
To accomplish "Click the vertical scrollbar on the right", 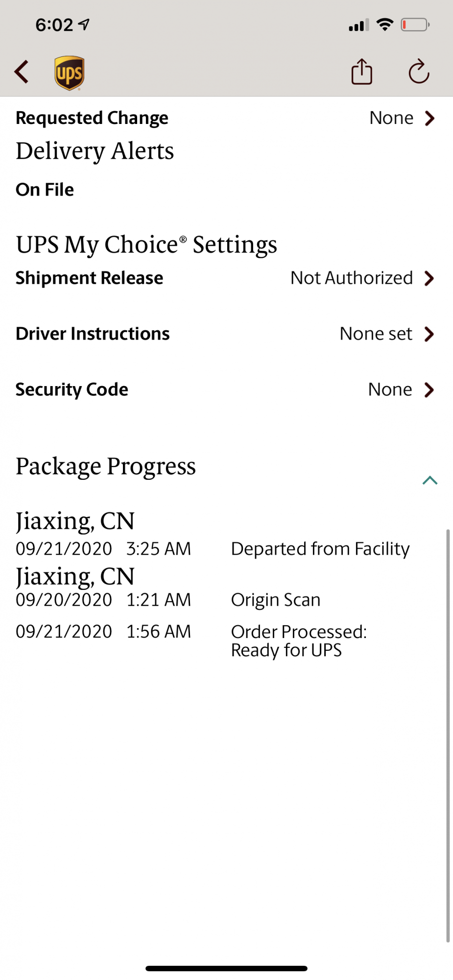I will (x=448, y=735).
